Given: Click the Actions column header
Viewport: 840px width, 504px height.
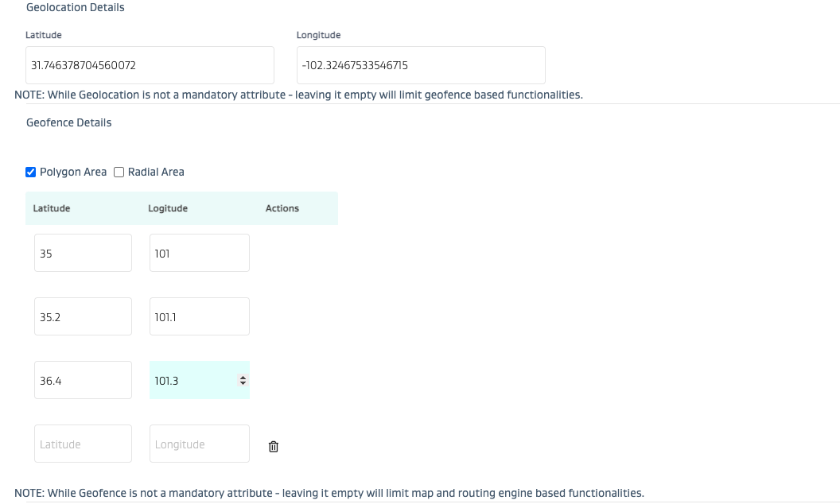Looking at the screenshot, I should (282, 208).
